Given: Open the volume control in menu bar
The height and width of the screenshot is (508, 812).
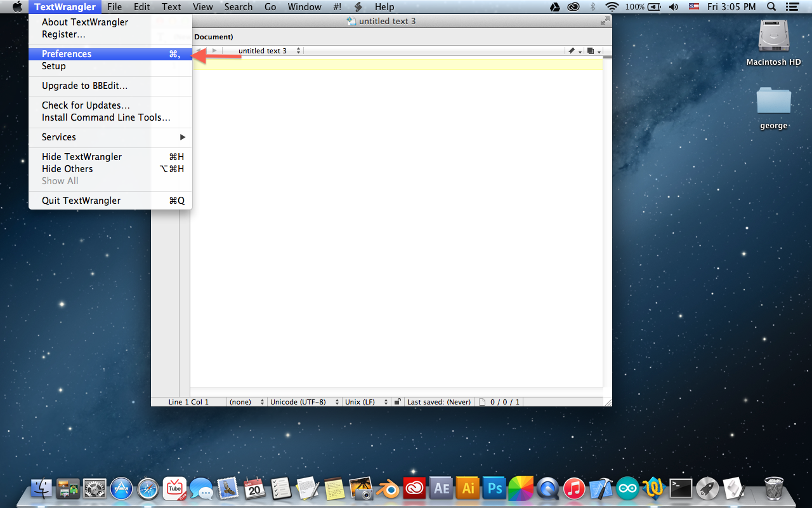Looking at the screenshot, I should point(673,7).
